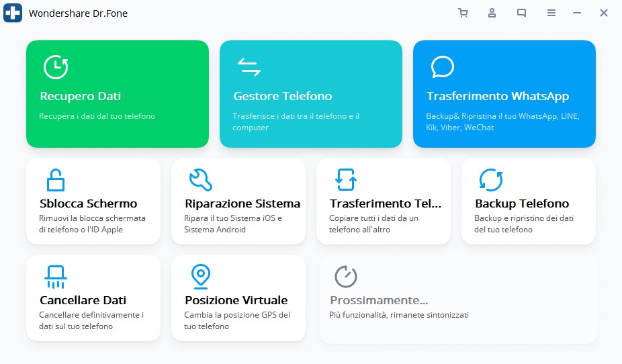Click the Prossimamente timer icon
Viewport: 622px width, 364px height.
346,277
